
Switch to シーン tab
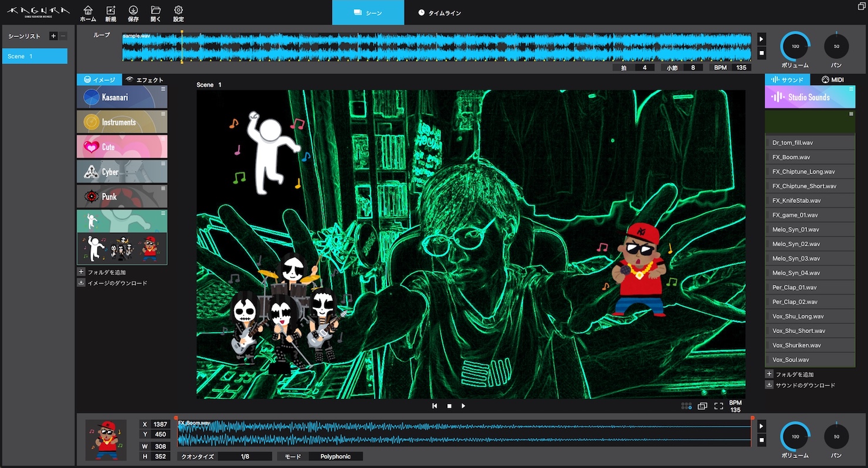[368, 12]
